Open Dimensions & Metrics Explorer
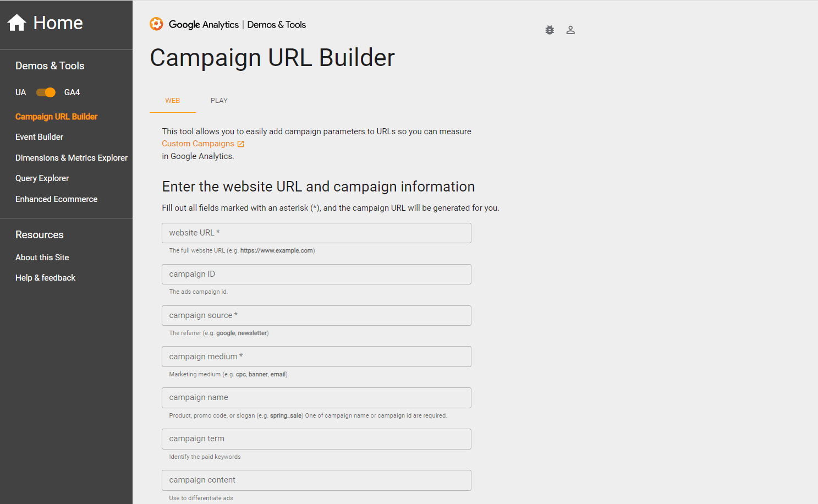 pos(71,157)
